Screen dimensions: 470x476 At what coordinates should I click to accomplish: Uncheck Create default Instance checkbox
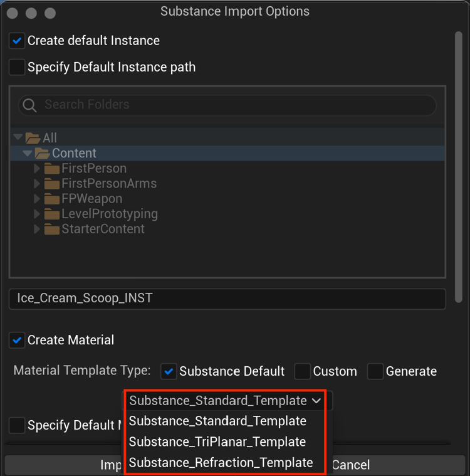pyautogui.click(x=18, y=41)
